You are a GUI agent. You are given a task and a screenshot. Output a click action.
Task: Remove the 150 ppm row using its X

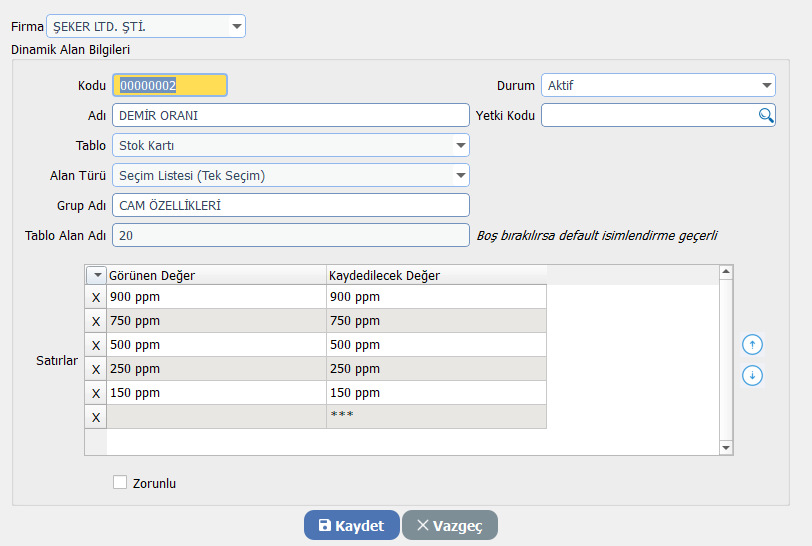pos(96,393)
